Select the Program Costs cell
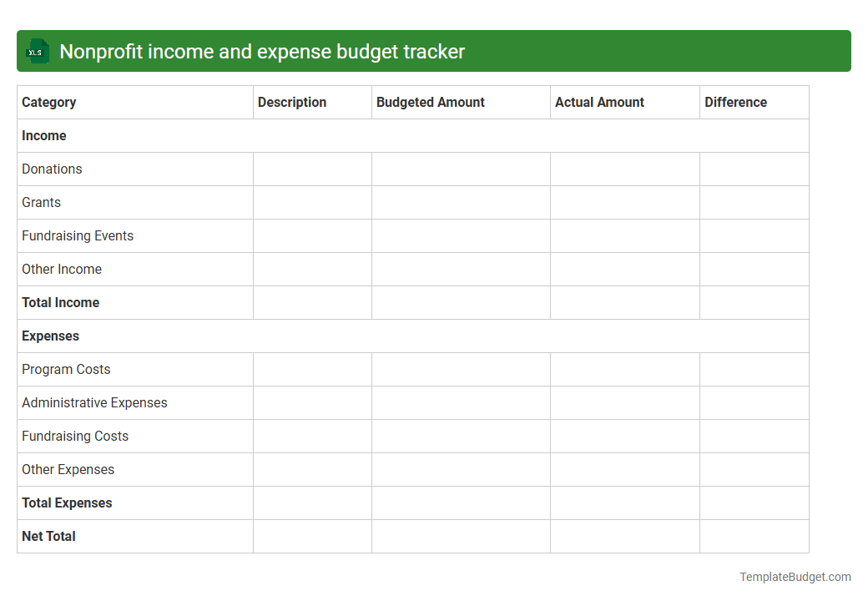This screenshot has height=601, width=868. 66,369
